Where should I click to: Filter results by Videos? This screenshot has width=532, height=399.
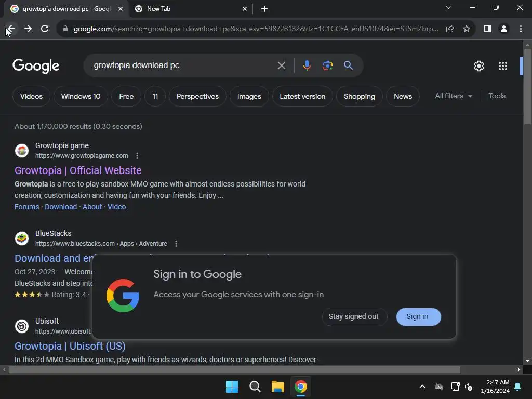[x=31, y=96]
